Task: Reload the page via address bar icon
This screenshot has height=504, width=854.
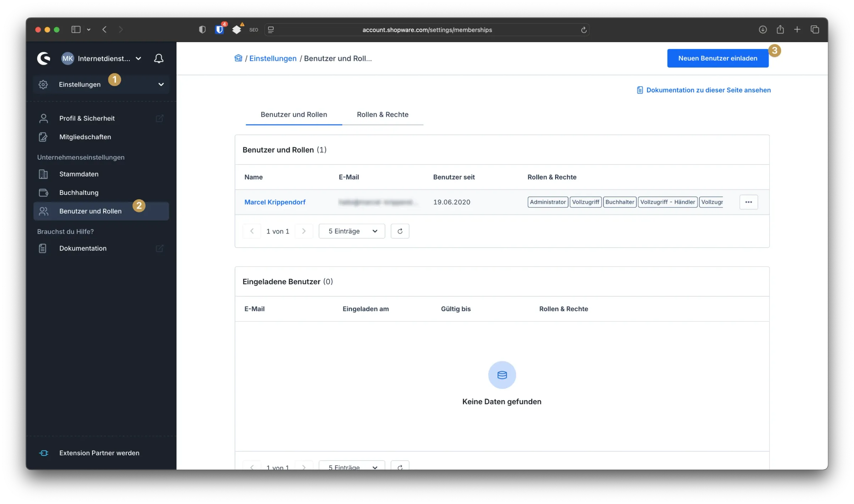Action: 584,30
